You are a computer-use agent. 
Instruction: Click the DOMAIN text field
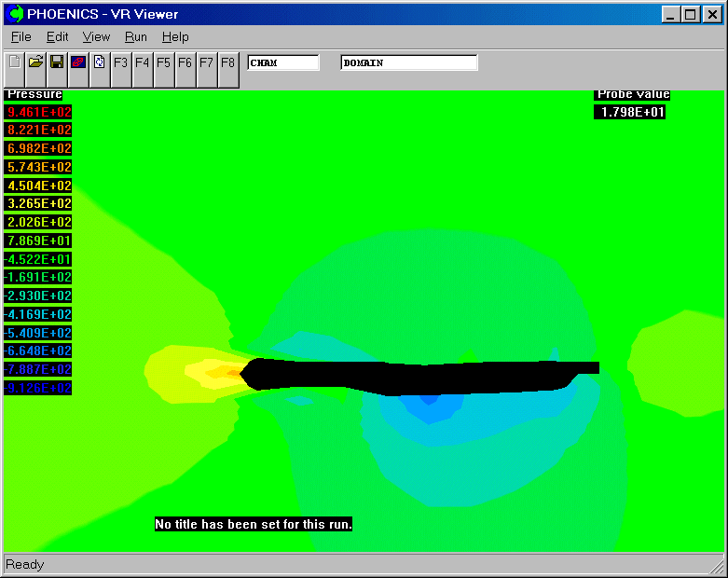(x=409, y=63)
